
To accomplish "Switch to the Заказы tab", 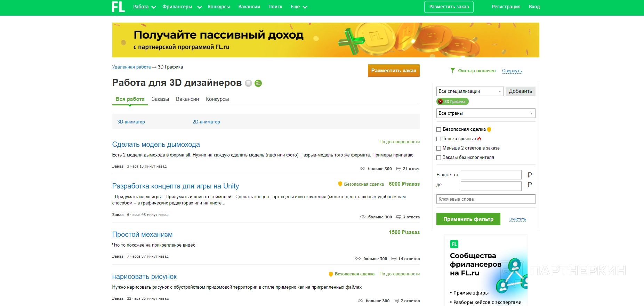I will (160, 99).
